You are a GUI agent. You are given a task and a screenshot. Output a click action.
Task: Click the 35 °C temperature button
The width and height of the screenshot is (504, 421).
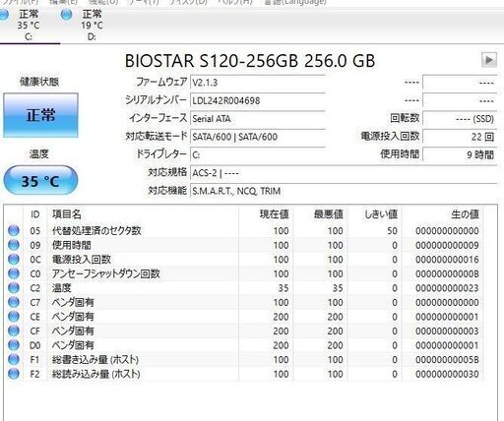(x=40, y=181)
